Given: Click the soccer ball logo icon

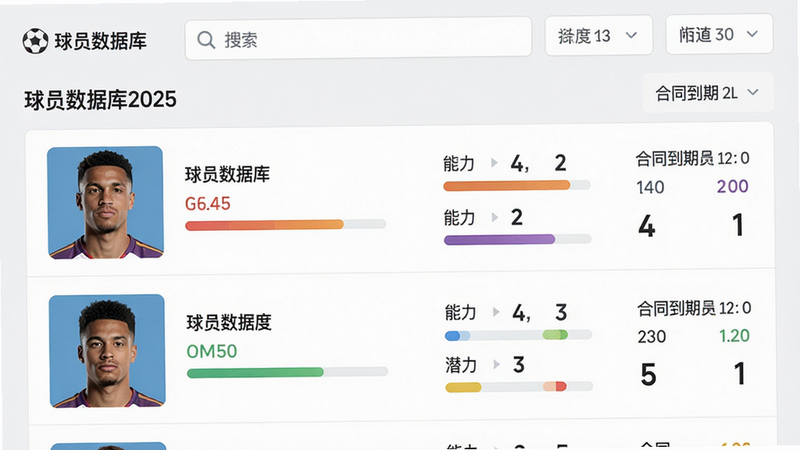Looking at the screenshot, I should click(35, 41).
